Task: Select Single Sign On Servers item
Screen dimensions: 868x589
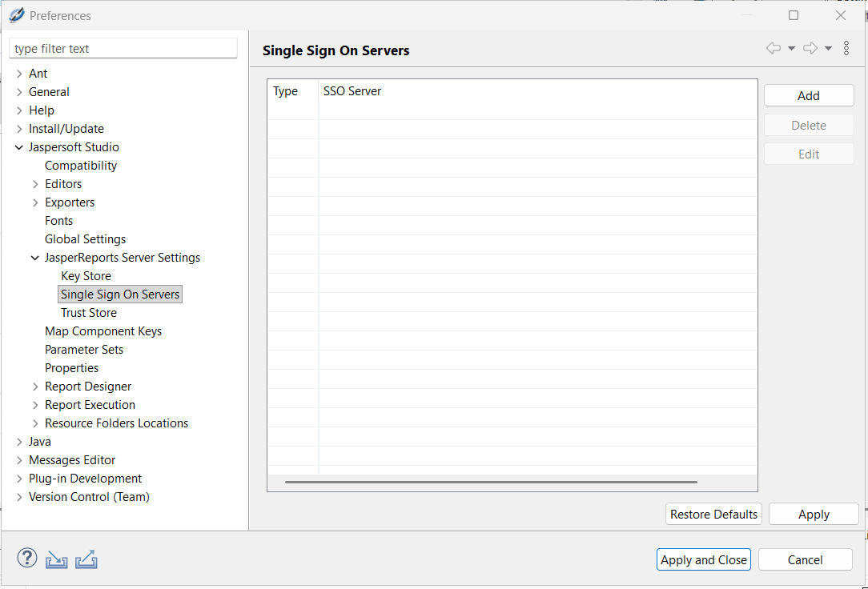Action: pyautogui.click(x=120, y=294)
